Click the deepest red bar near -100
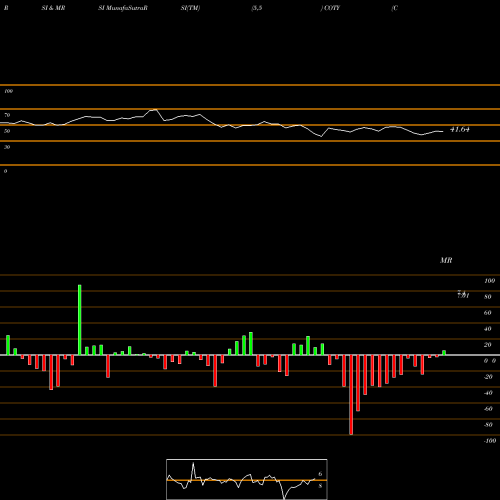 (x=351, y=395)
